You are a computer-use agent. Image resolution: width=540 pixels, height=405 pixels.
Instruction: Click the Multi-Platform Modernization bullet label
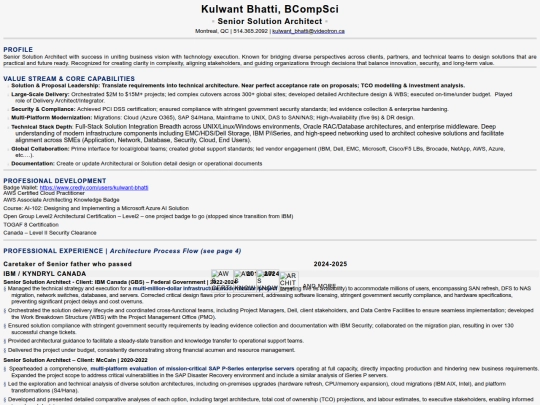51,117
